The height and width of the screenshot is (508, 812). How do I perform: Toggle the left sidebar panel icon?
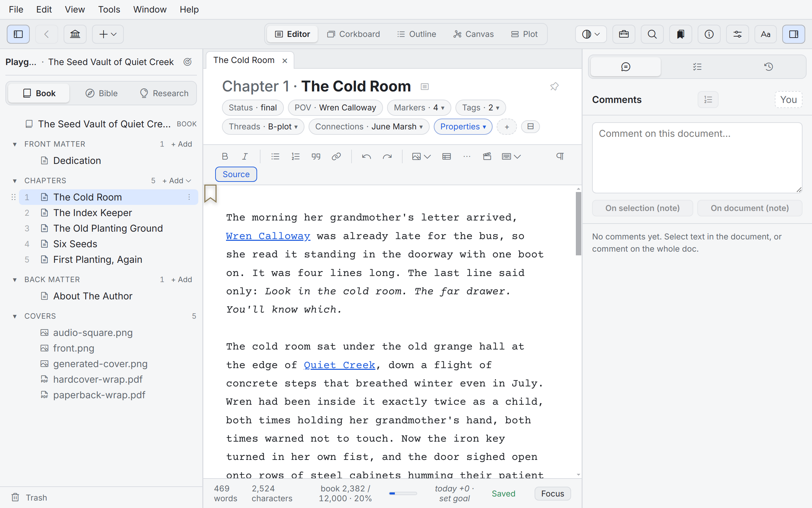[18, 34]
